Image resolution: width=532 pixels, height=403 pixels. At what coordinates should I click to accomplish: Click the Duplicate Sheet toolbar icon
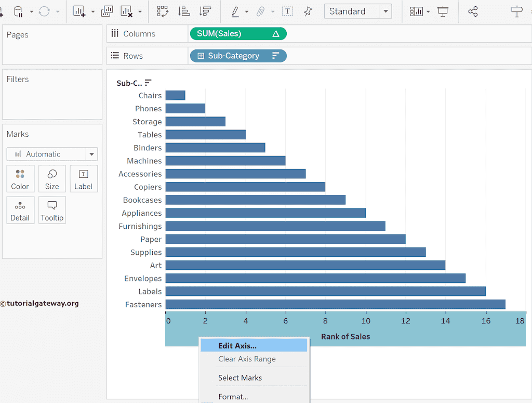point(107,11)
